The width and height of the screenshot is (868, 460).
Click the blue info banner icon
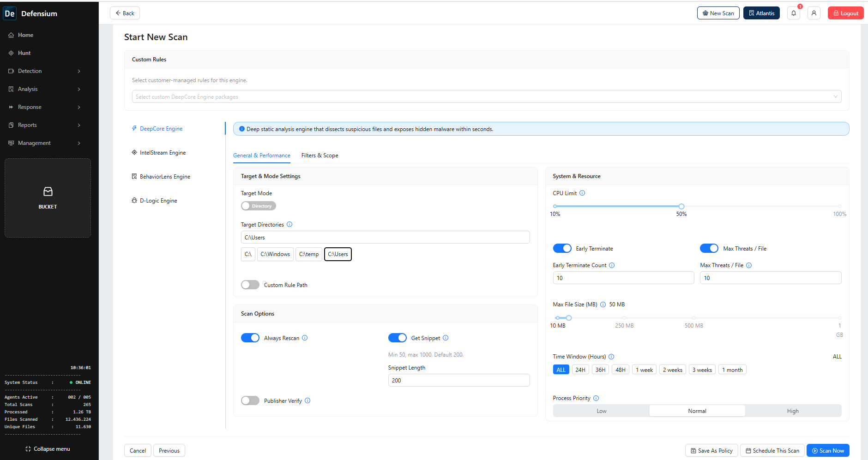coord(242,129)
